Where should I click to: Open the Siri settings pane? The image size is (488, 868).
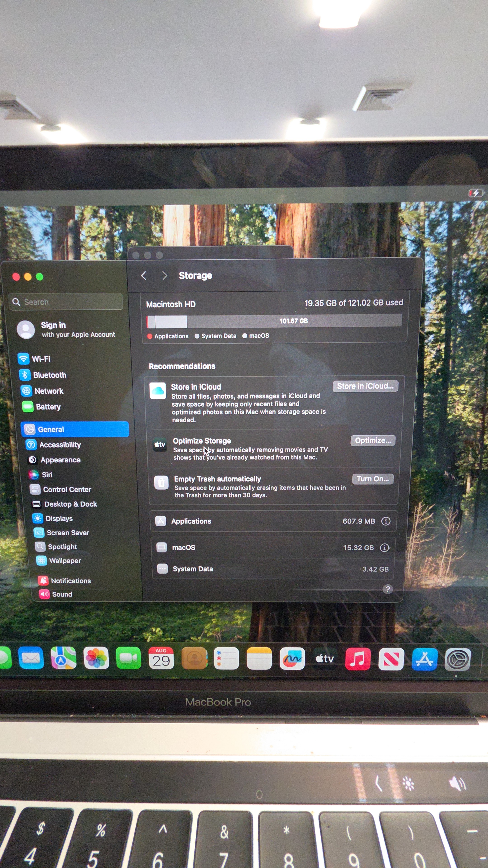tap(41, 474)
